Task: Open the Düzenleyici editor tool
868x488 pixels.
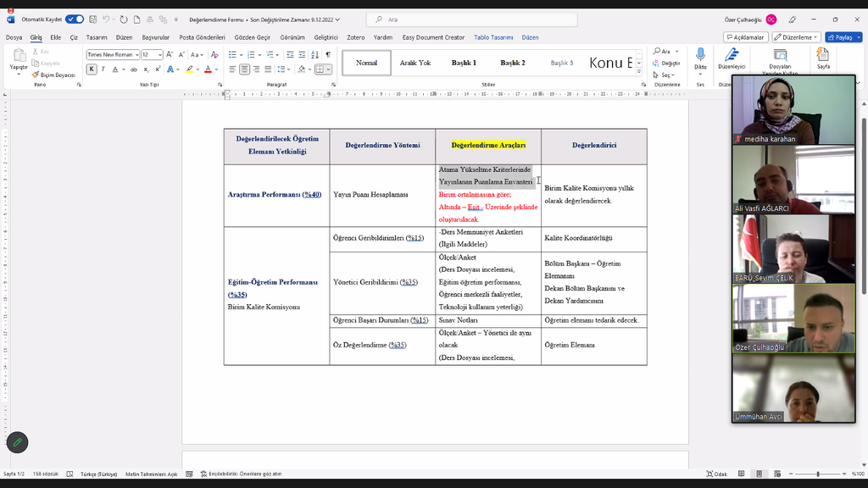Action: coord(731,57)
